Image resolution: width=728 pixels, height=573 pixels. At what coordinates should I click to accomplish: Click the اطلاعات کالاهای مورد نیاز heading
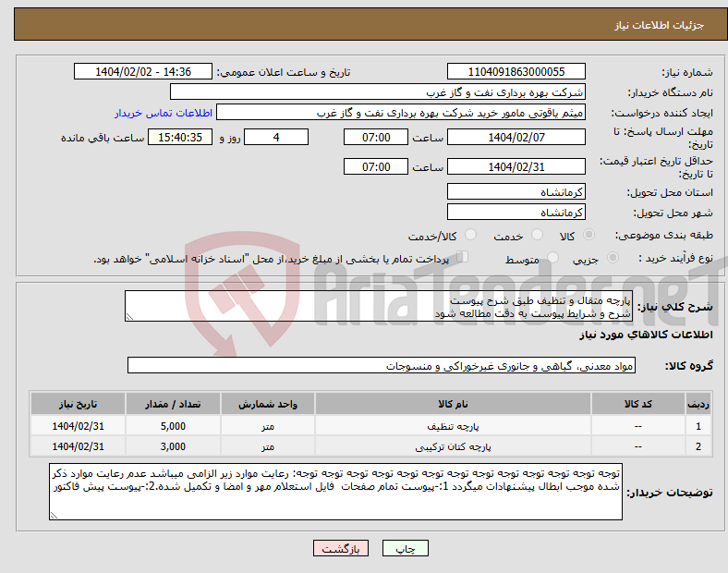646,335
